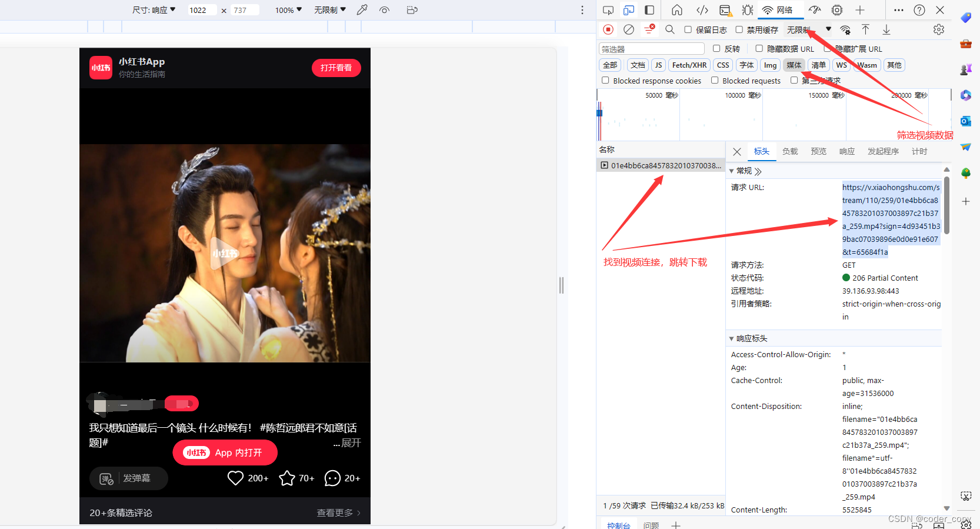980x529 pixels.
Task: Open the Sources bug icon
Action: pos(748,10)
